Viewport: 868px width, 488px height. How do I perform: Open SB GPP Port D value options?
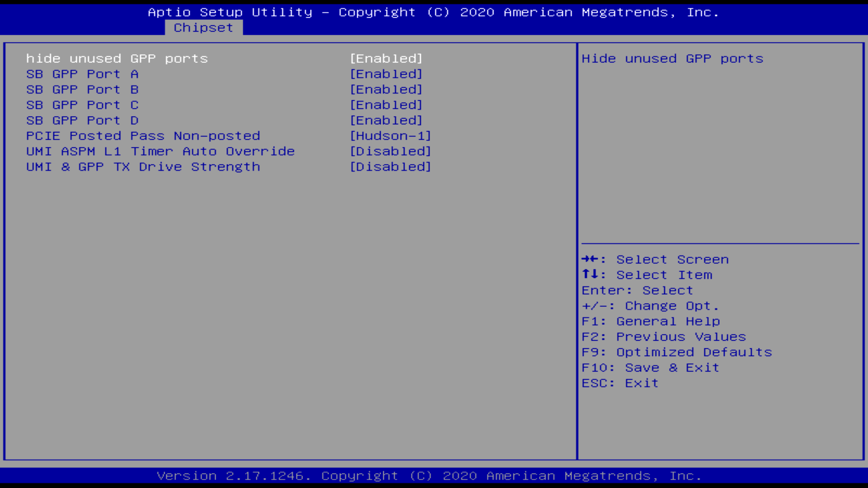tap(386, 120)
